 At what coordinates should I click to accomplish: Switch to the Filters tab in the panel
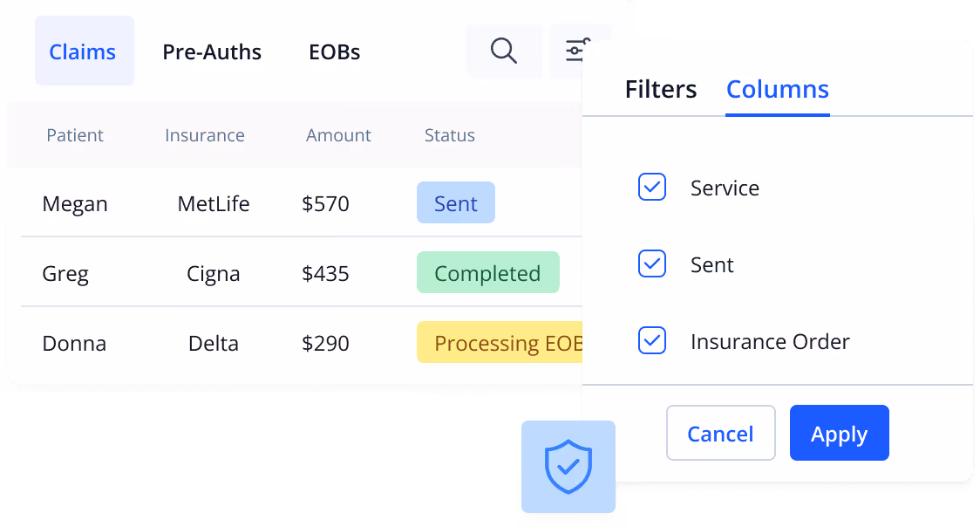pyautogui.click(x=660, y=89)
